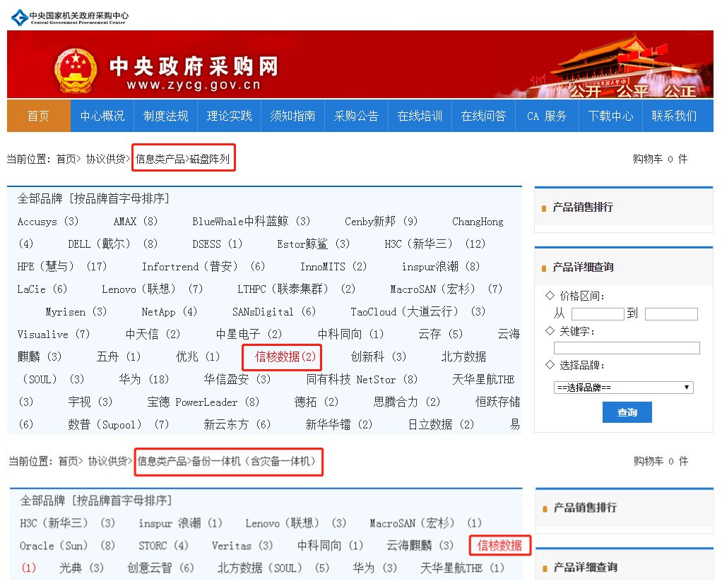Select the Lenovo（联想）(7) brand
Image resolution: width=722 pixels, height=588 pixels.
(x=153, y=289)
